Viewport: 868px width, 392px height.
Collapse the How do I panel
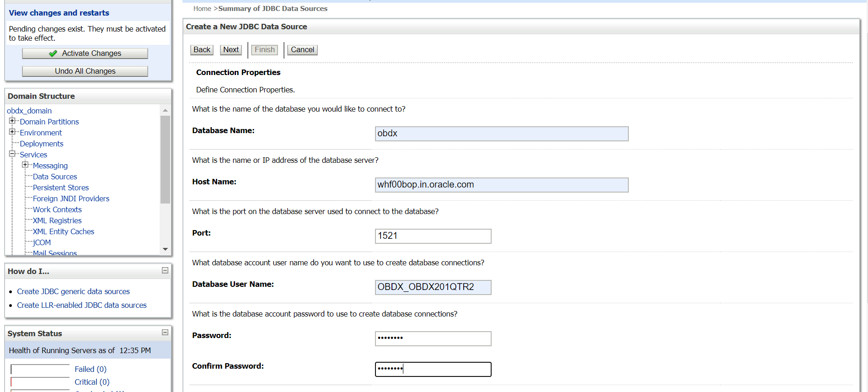click(165, 271)
